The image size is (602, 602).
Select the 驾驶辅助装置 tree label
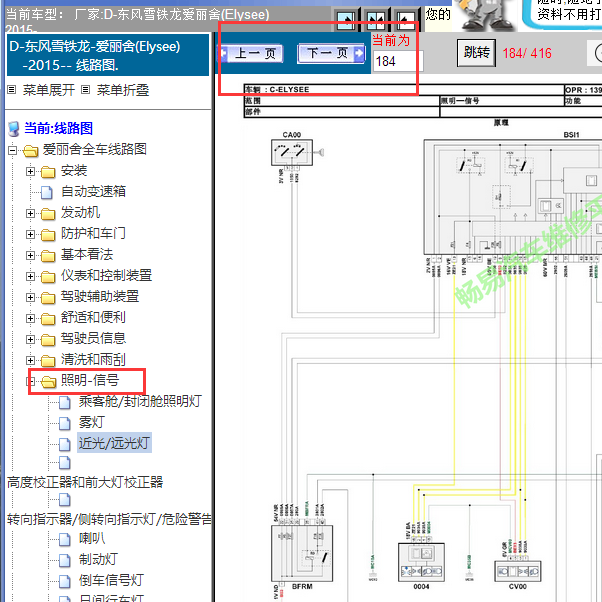100,296
